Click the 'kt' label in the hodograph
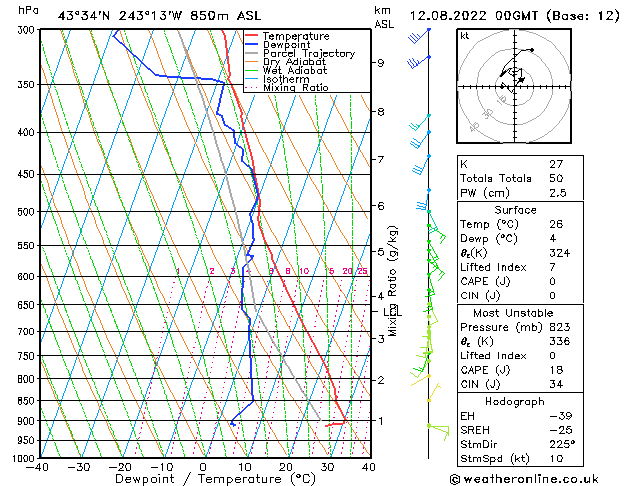The width and height of the screenshot is (629, 486). click(x=465, y=36)
